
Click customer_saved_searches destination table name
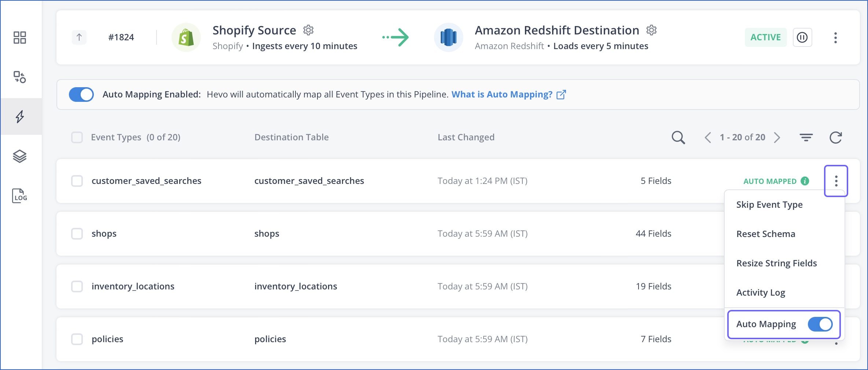point(309,181)
